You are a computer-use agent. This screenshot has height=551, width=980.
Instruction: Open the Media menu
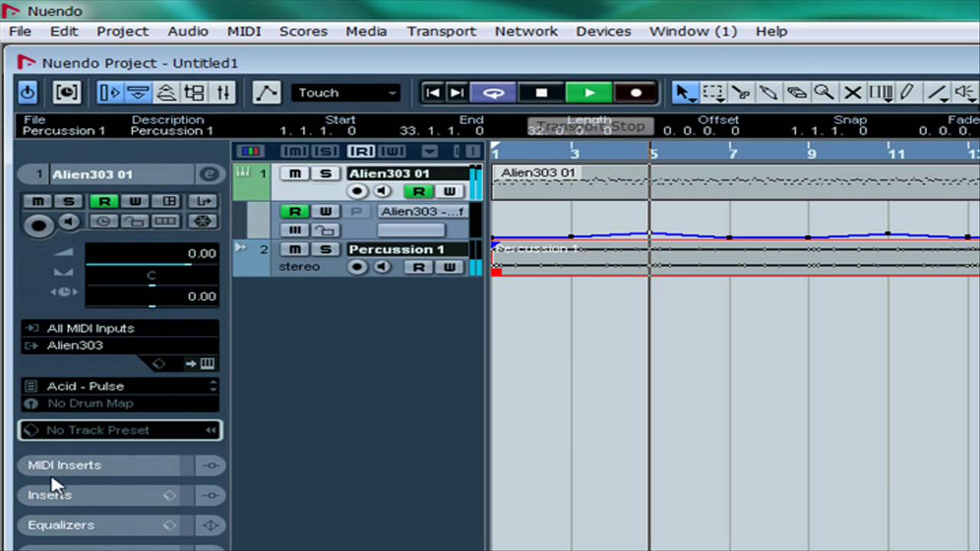pos(366,31)
